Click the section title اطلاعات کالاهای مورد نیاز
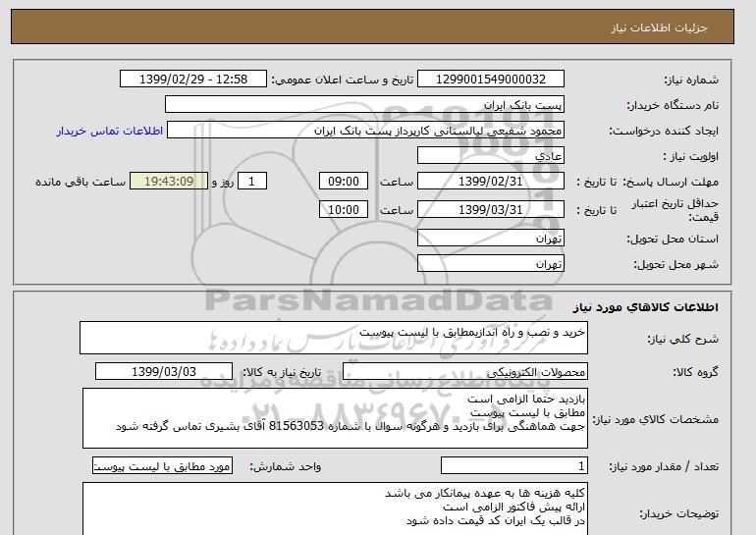Image resolution: width=756 pixels, height=535 pixels. point(645,307)
